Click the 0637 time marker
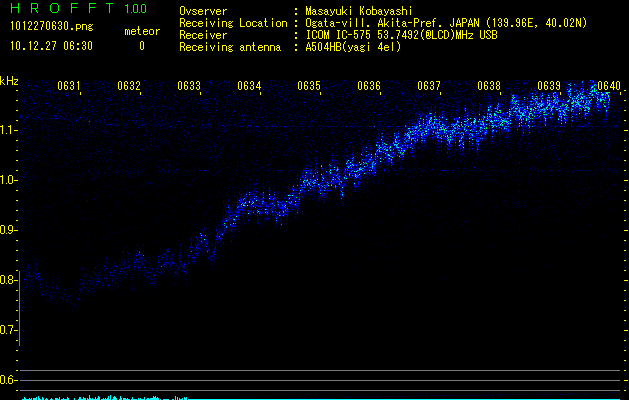The height and width of the screenshot is (400, 629). 429,86
